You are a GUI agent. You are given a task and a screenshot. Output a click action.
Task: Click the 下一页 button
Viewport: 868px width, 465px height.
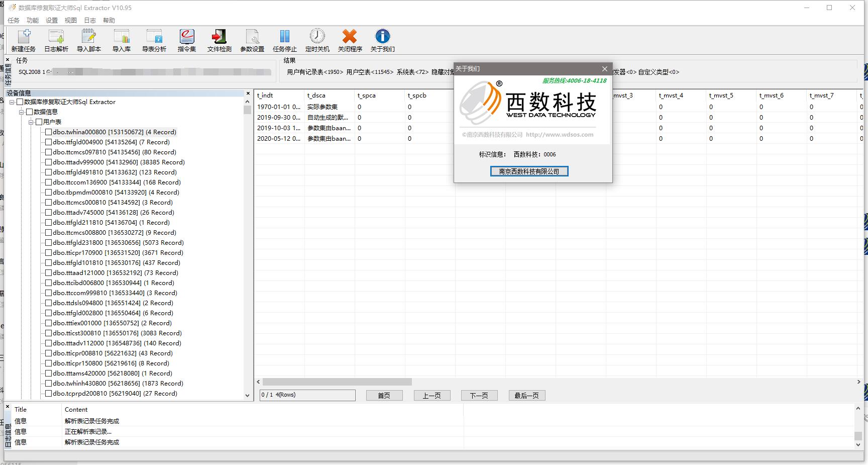(479, 396)
